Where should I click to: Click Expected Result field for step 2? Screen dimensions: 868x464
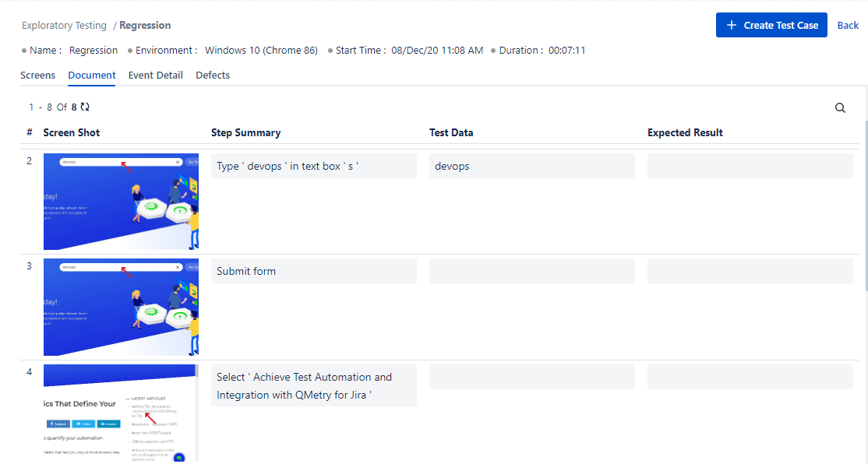pos(750,165)
